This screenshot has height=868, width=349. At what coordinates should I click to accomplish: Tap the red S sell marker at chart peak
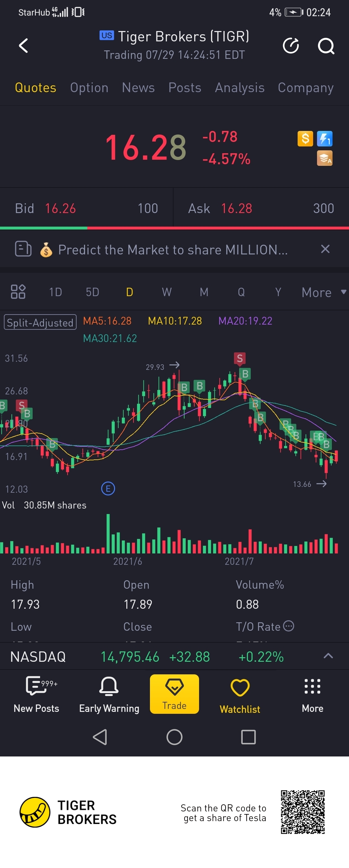tap(239, 358)
